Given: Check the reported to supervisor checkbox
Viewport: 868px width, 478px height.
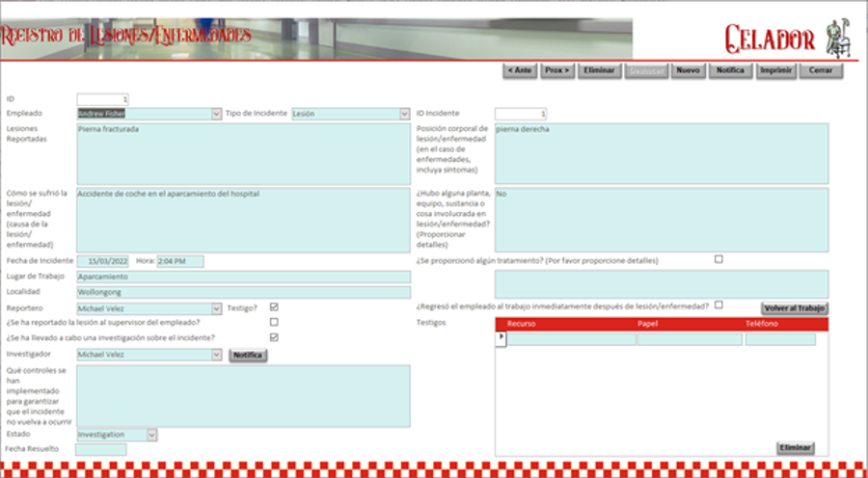Looking at the screenshot, I should pyautogui.click(x=274, y=322).
